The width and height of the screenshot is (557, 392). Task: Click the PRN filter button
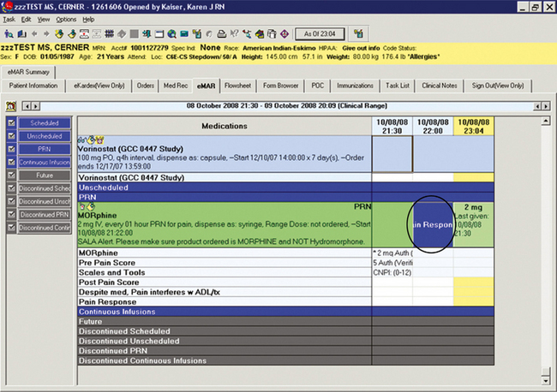[45, 149]
